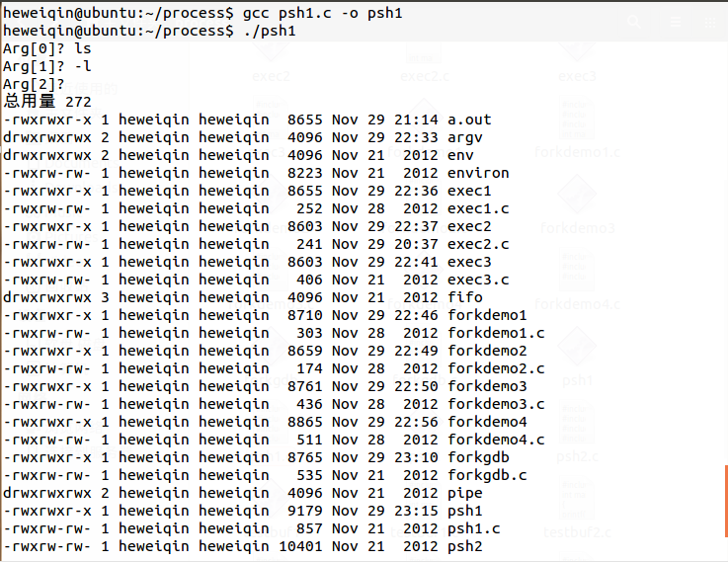Click the permissions 'drwxrwxrwx' in the fifo row

click(46, 297)
